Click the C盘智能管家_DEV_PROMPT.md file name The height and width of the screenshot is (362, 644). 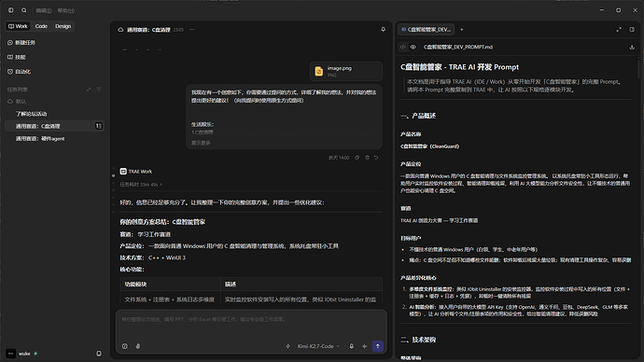(x=458, y=48)
